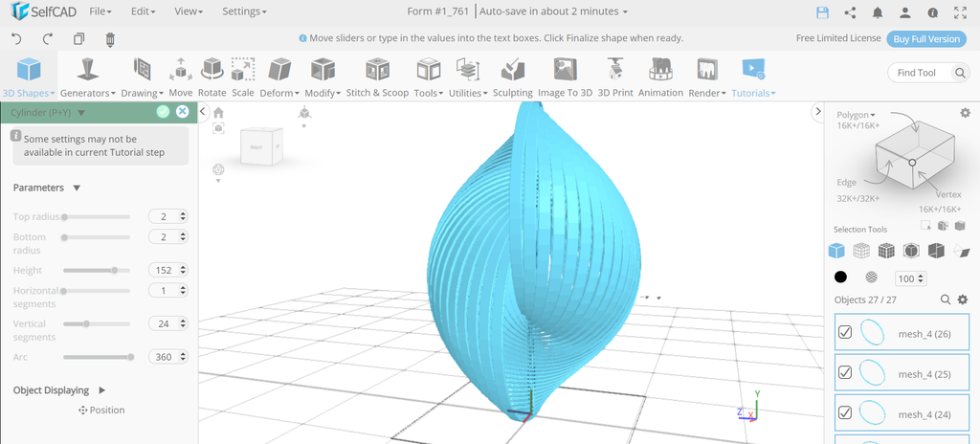The width and height of the screenshot is (980, 444).
Task: Select the Rotate tool
Action: (212, 78)
